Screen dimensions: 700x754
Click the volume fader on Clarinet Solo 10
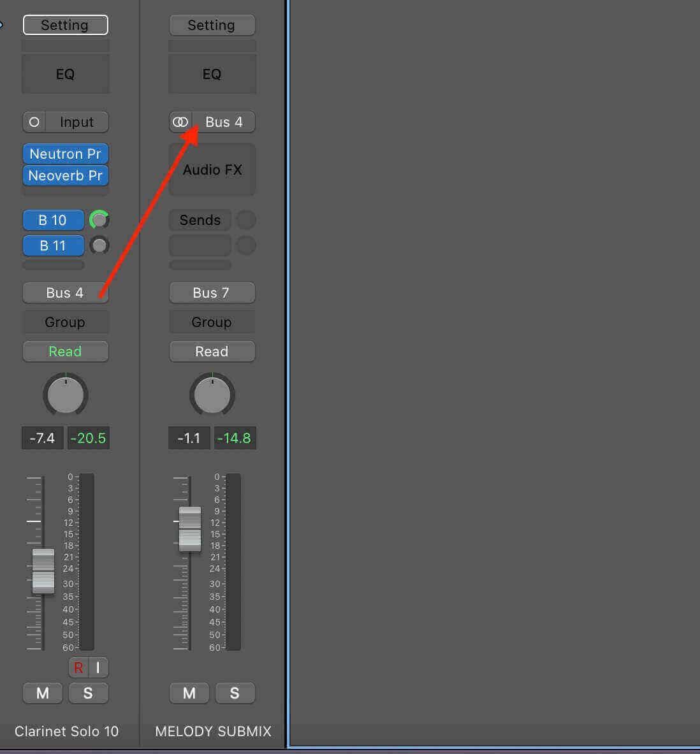[x=43, y=571]
